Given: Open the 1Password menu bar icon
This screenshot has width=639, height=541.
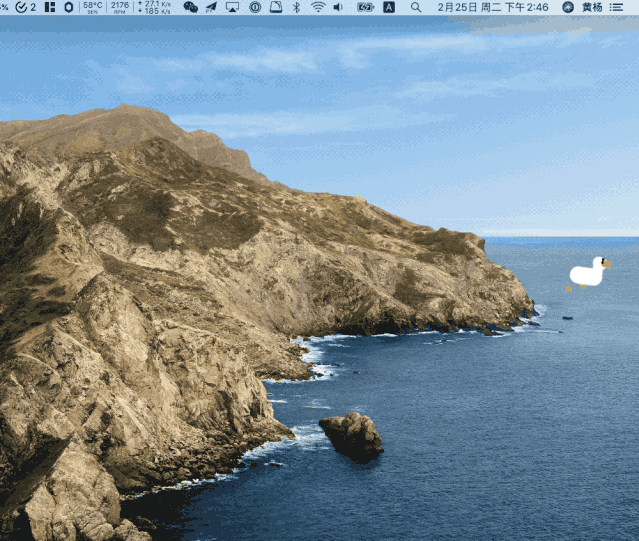Looking at the screenshot, I should click(x=256, y=7).
